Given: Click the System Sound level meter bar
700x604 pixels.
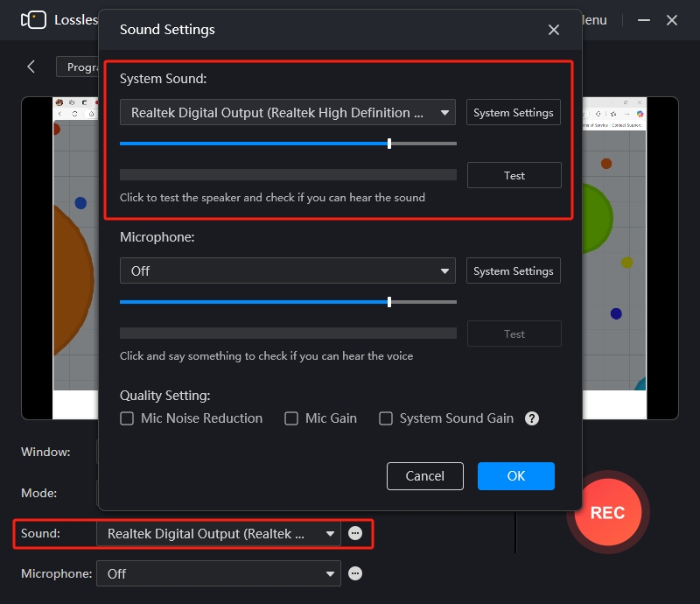Looking at the screenshot, I should pos(288,175).
